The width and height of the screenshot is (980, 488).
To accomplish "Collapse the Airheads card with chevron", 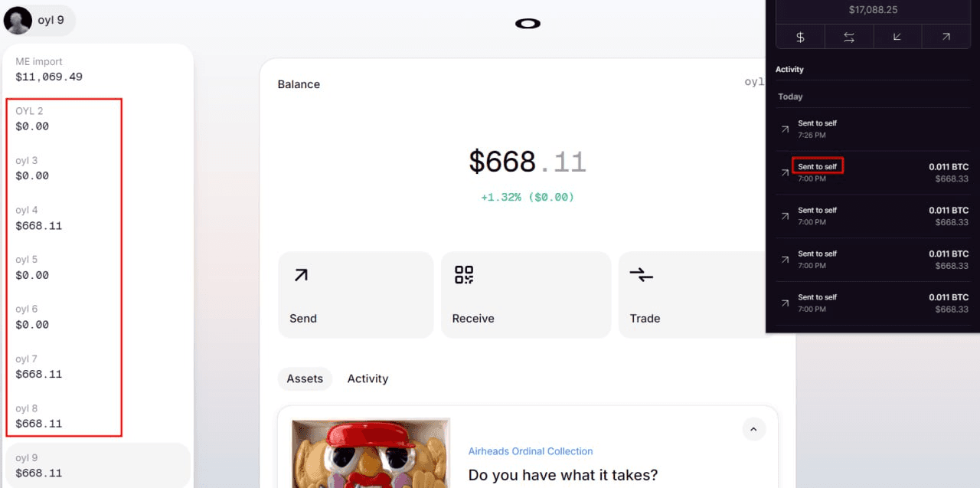I will click(x=753, y=429).
